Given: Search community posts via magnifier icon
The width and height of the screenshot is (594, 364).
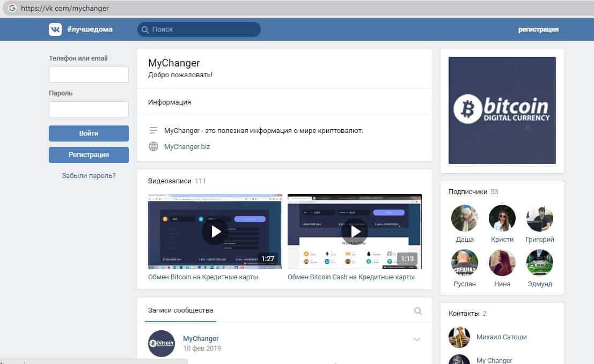Looking at the screenshot, I should [x=418, y=310].
